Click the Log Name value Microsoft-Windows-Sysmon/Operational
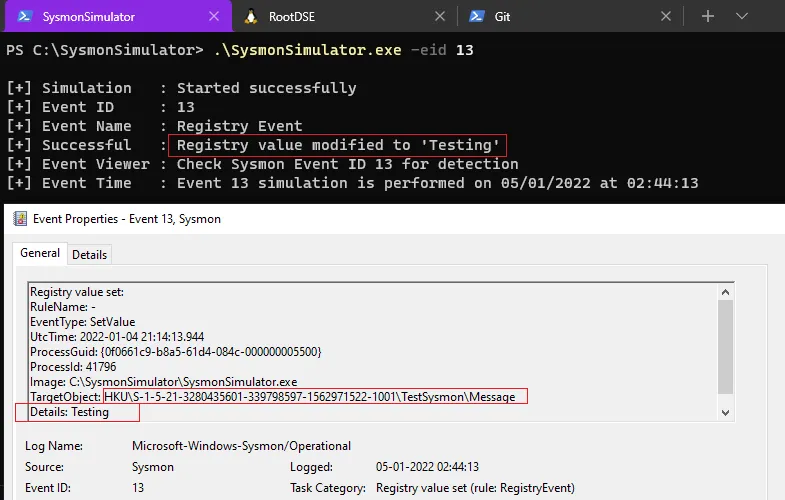This screenshot has height=500, width=785. tap(241, 446)
